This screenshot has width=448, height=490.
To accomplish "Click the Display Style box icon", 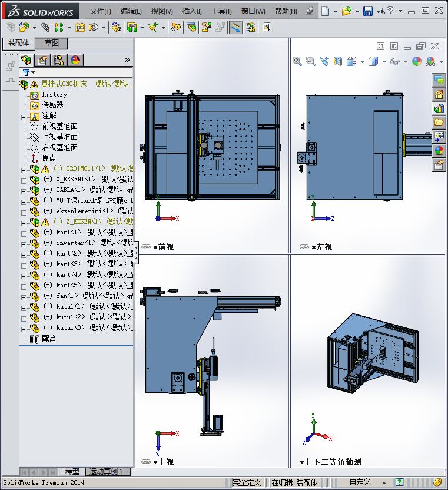I will (373, 61).
